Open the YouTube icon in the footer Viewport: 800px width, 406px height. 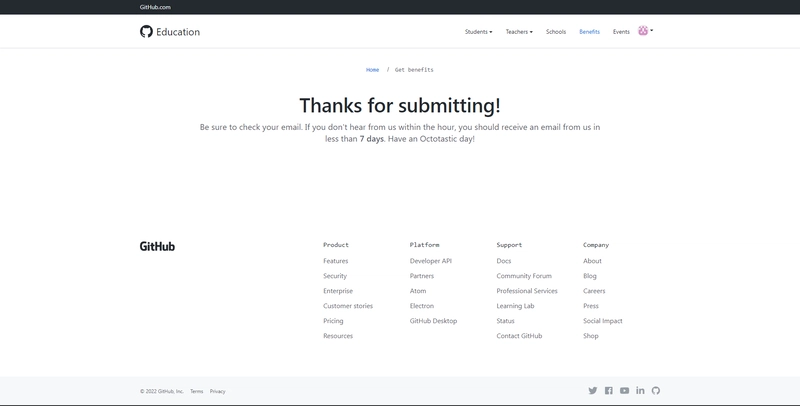click(x=624, y=391)
